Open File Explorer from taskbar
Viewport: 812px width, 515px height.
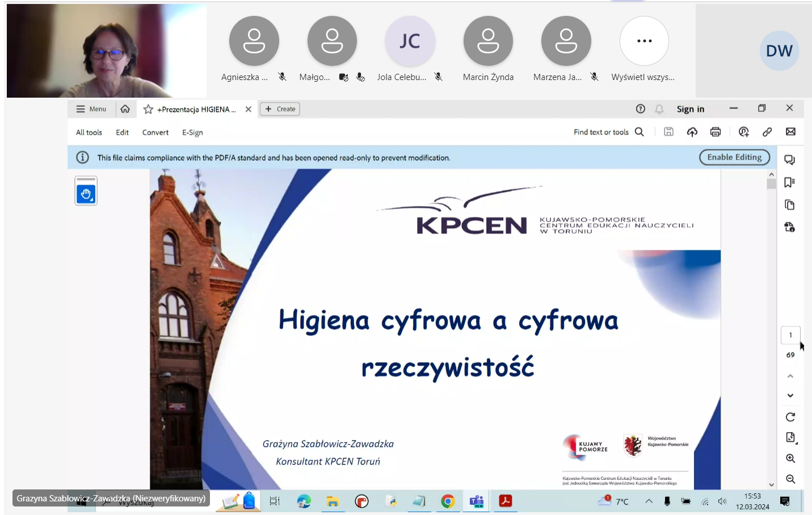[x=333, y=501]
